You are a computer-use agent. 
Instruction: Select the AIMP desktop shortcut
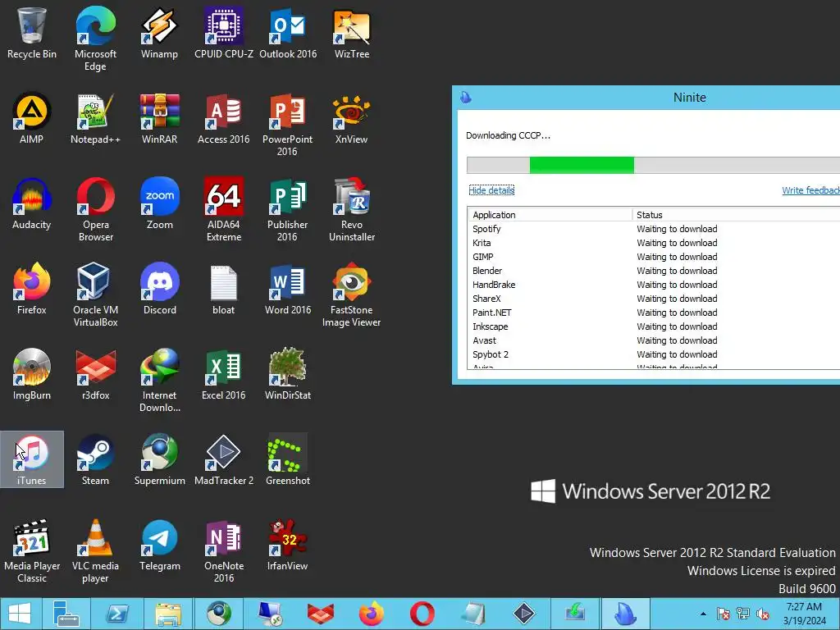click(x=32, y=118)
